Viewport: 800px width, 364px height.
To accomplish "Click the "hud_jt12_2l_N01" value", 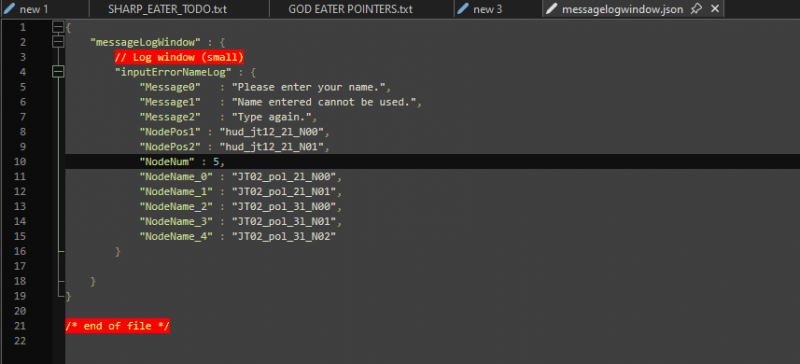I will [x=271, y=147].
